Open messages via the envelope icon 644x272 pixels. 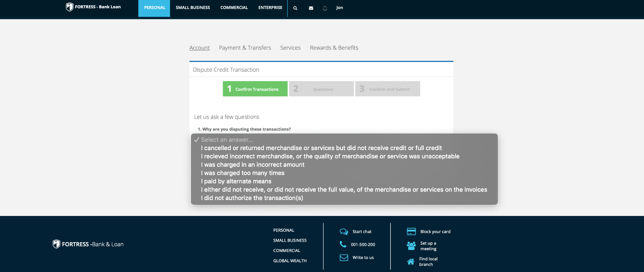(x=311, y=8)
